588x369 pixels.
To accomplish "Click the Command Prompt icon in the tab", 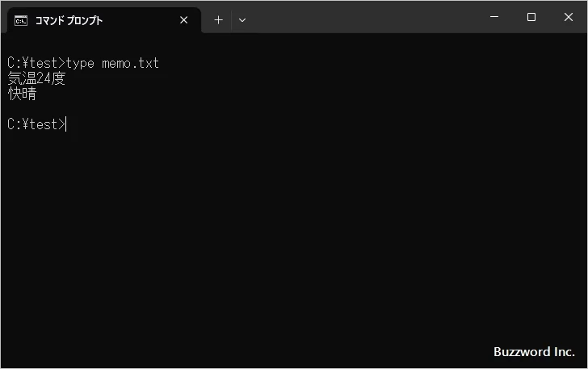I will point(22,20).
